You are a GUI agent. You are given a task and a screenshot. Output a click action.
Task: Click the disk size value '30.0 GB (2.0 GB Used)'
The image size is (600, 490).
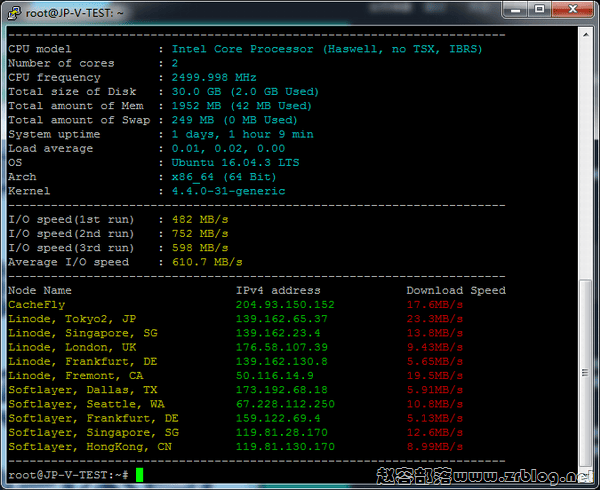pos(245,91)
